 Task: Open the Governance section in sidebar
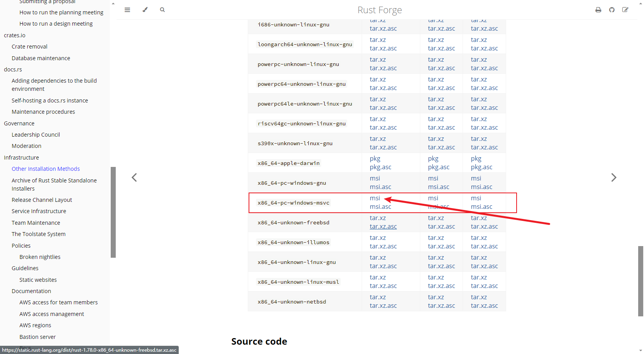click(19, 123)
